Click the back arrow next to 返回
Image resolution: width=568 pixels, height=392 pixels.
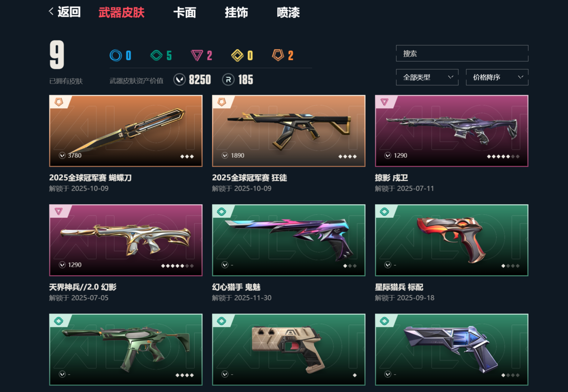tap(51, 12)
